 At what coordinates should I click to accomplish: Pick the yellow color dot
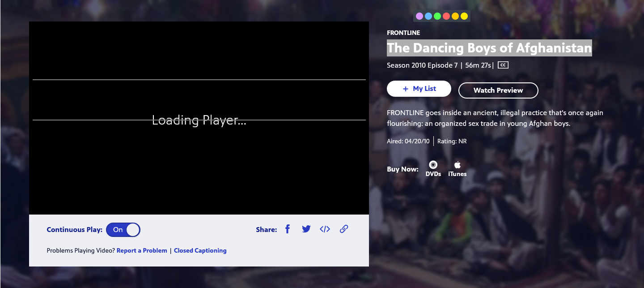(464, 16)
